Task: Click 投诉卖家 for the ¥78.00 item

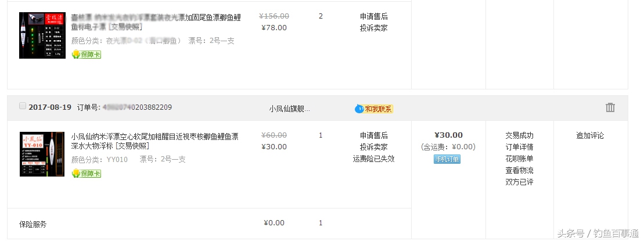Action: (373, 28)
